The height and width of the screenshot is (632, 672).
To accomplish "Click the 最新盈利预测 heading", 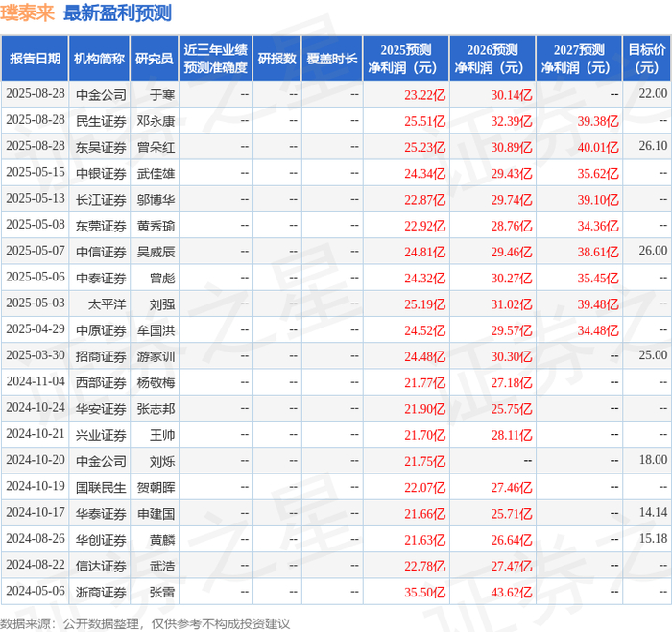I will 117,12.
